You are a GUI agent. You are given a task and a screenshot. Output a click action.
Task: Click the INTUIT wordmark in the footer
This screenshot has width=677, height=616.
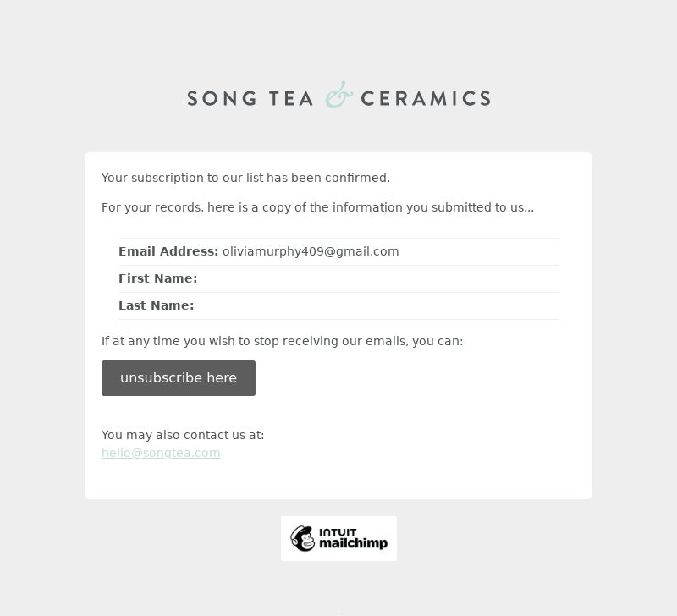[338, 532]
